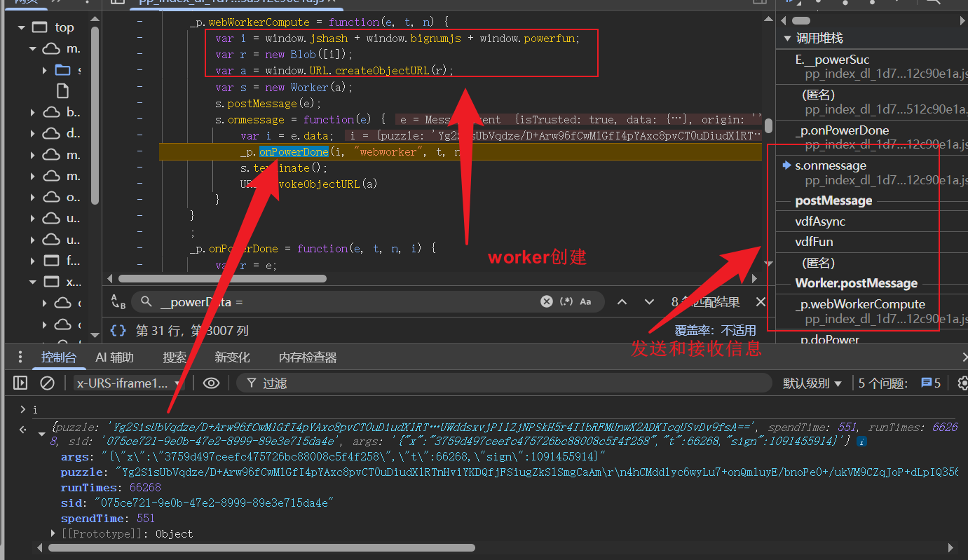Switch to the 搜索 tab
Screen dimensions: 968x560
click(x=175, y=357)
